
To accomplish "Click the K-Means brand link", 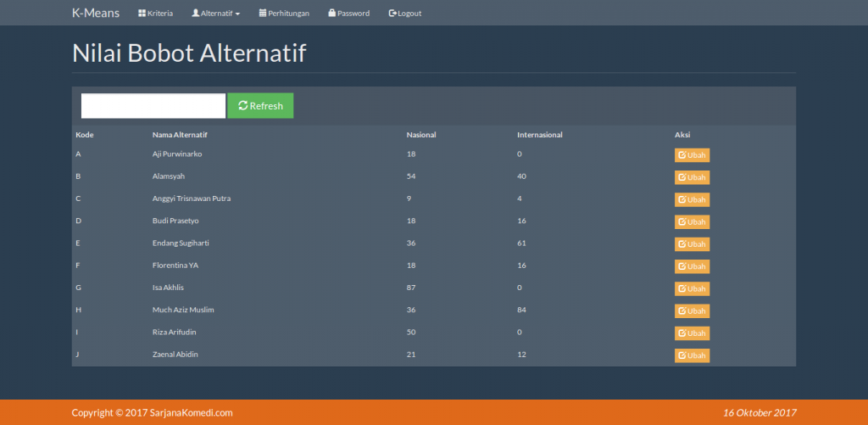I will point(96,13).
